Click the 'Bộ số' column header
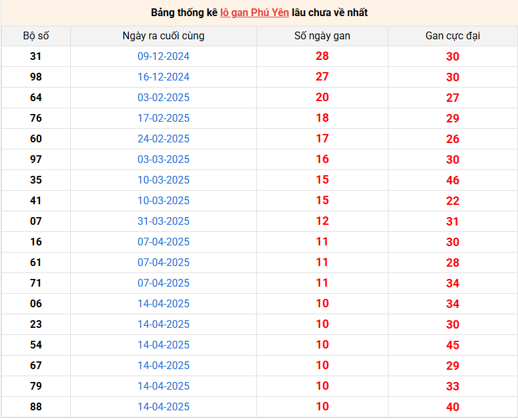518x420 pixels. 35,36
